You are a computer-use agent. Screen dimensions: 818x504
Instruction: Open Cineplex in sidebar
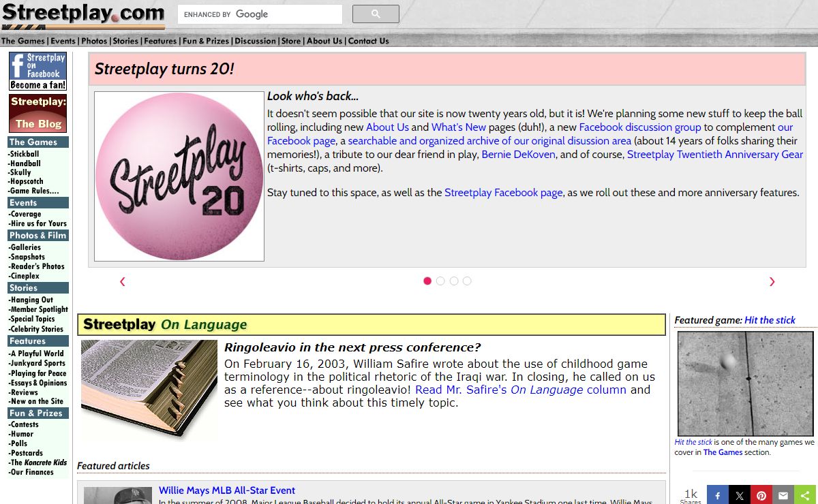[25, 276]
